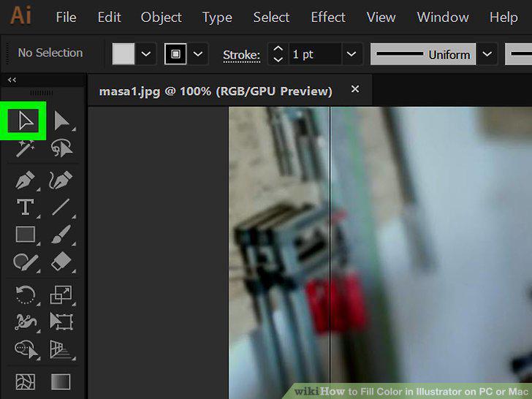Select the Selection tool (black arrow)
Image resolution: width=532 pixels, height=399 pixels.
coord(23,121)
